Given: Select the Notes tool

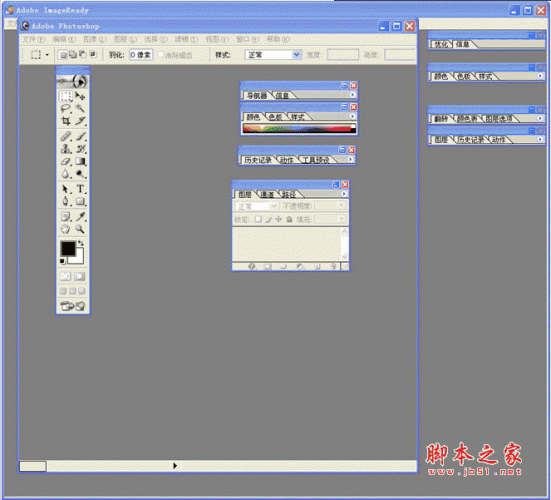Looking at the screenshot, I should coord(66,216).
